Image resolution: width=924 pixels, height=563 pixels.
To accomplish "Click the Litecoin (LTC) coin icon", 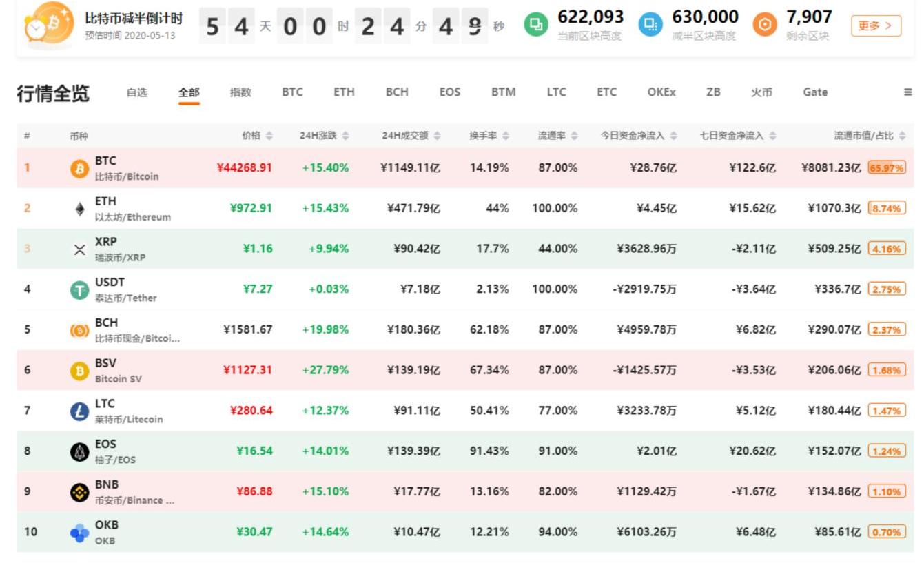I will (80, 411).
